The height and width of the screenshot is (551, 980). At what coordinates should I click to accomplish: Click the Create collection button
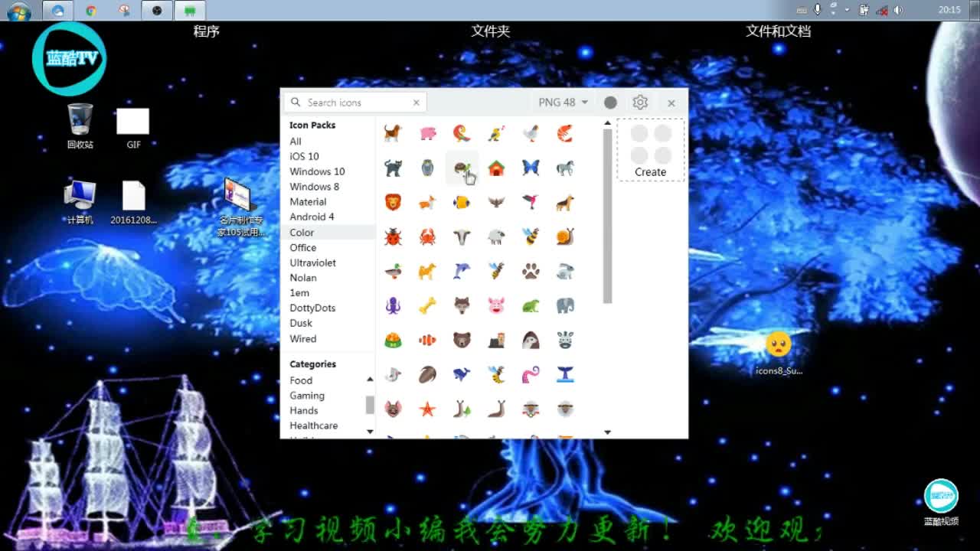point(650,151)
